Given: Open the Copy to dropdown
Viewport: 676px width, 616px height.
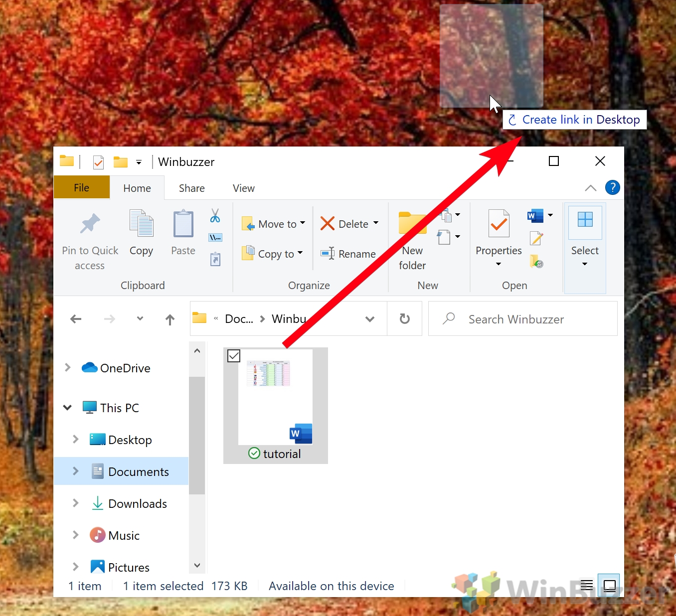Looking at the screenshot, I should pyautogui.click(x=300, y=253).
